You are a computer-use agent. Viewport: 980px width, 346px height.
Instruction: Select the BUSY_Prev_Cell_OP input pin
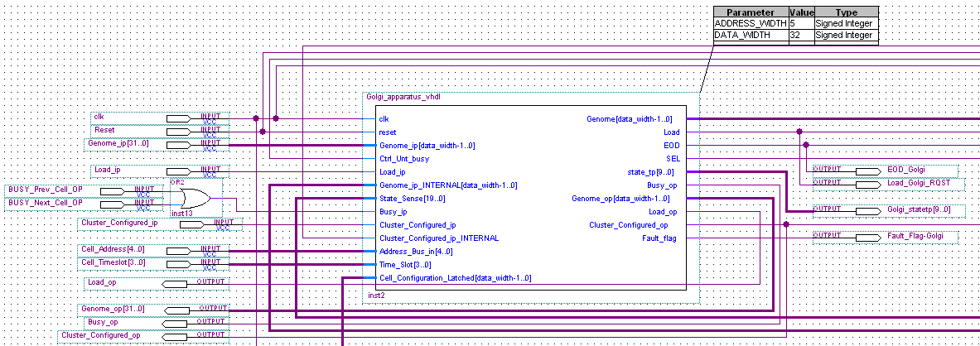[117, 191]
